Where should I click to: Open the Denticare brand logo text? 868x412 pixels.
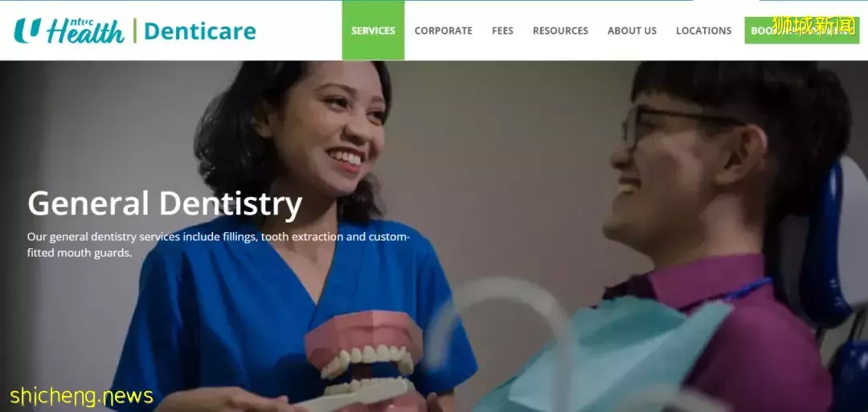point(200,31)
